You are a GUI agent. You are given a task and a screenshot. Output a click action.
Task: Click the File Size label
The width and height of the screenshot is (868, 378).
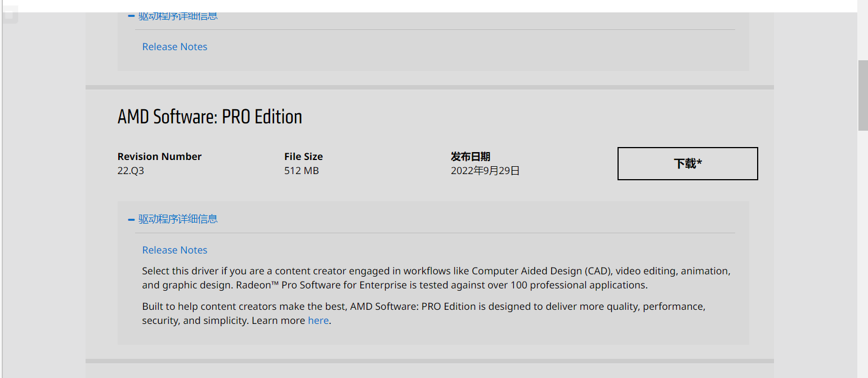point(303,157)
